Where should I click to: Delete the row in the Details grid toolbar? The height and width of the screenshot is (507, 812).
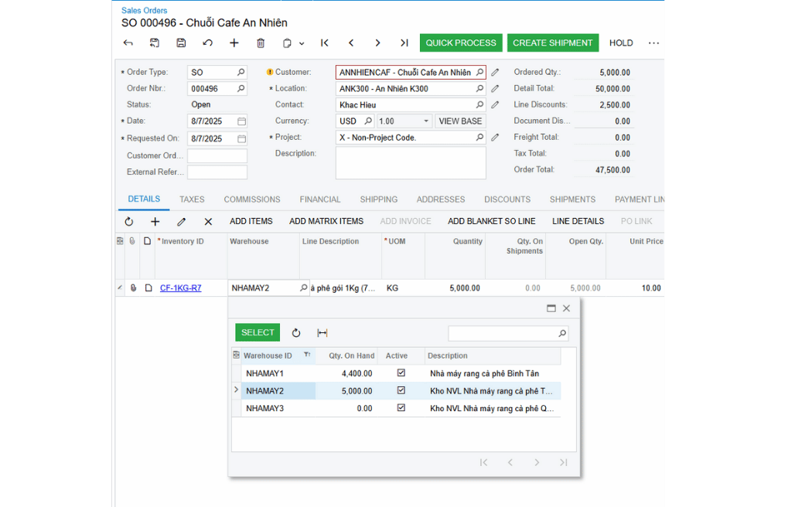[x=208, y=222]
